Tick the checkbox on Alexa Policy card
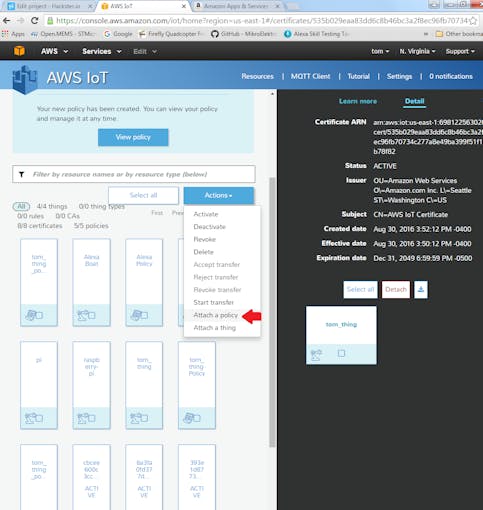Image resolution: width=483 pixels, height=510 pixels. click(144, 315)
